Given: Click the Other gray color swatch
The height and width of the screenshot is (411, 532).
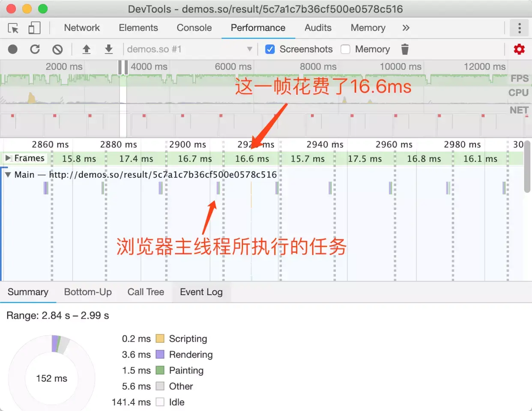Looking at the screenshot, I should pos(160,386).
